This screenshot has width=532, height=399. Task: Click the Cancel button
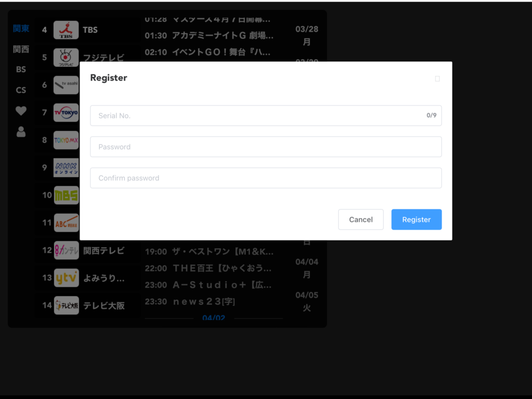point(361,220)
